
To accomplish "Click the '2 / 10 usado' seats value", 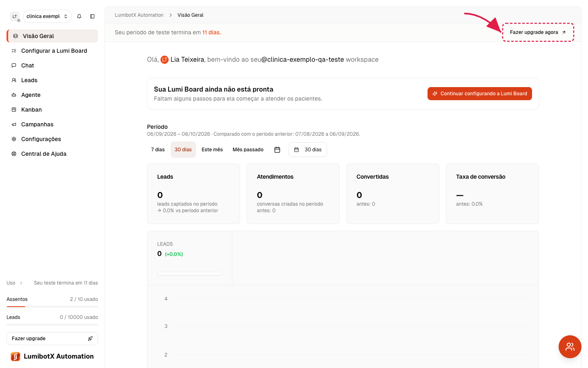I will click(x=84, y=299).
